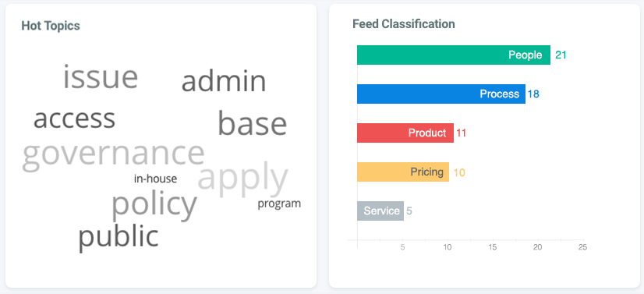Click the gray Service bar
The image size is (644, 294).
[x=380, y=211]
